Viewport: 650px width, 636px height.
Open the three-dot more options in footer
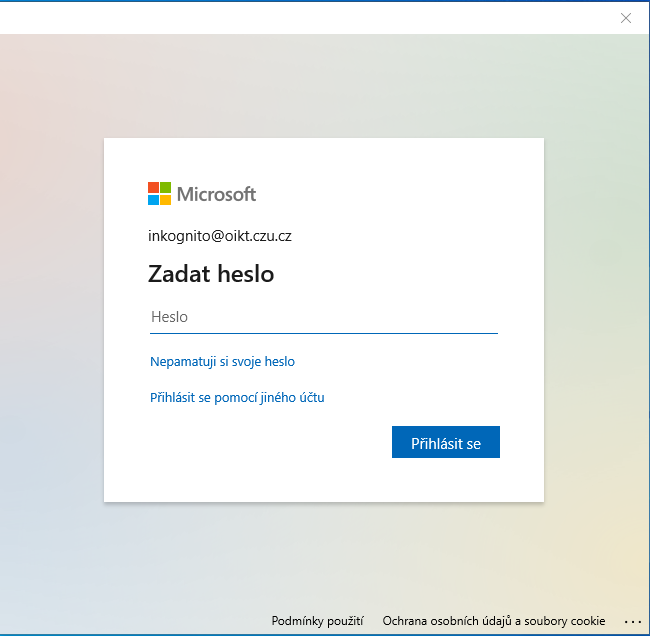632,621
